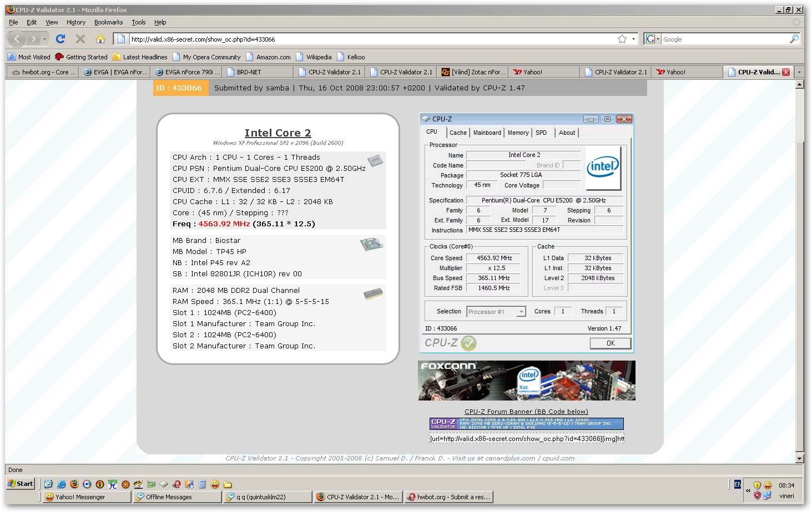Screen dimensions: 812x512
Task: Open the Yahoo Messenger smiley tray icon
Action: pos(768,485)
